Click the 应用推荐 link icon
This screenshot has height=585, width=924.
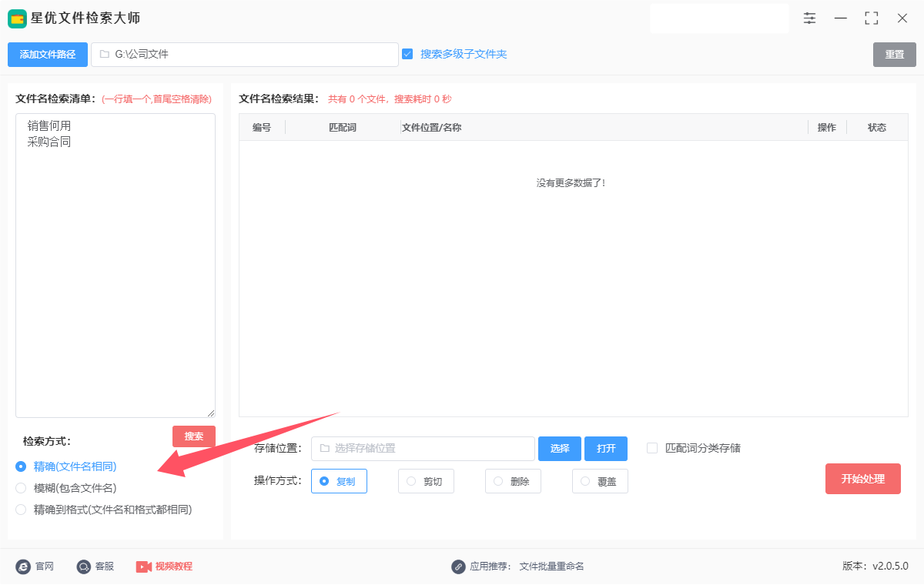click(x=458, y=567)
